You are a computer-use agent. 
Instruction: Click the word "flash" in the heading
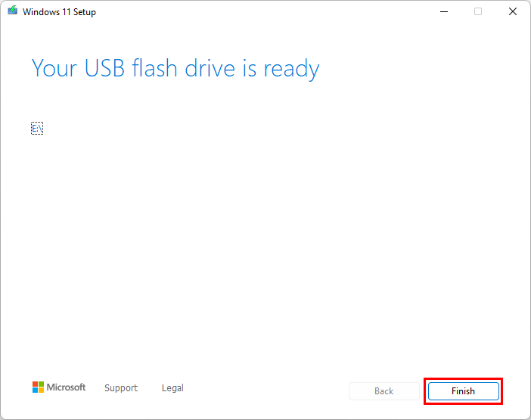pos(155,69)
